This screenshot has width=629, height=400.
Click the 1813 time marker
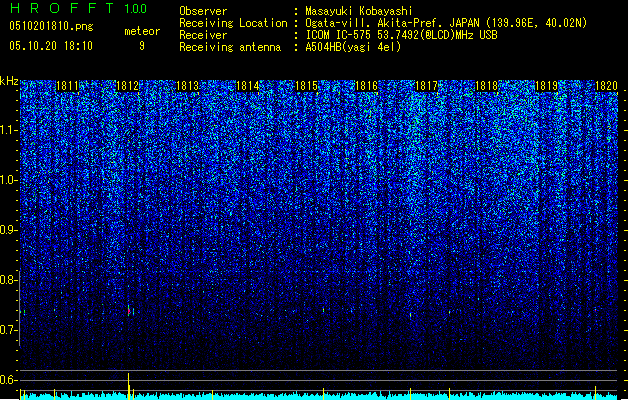(x=187, y=86)
